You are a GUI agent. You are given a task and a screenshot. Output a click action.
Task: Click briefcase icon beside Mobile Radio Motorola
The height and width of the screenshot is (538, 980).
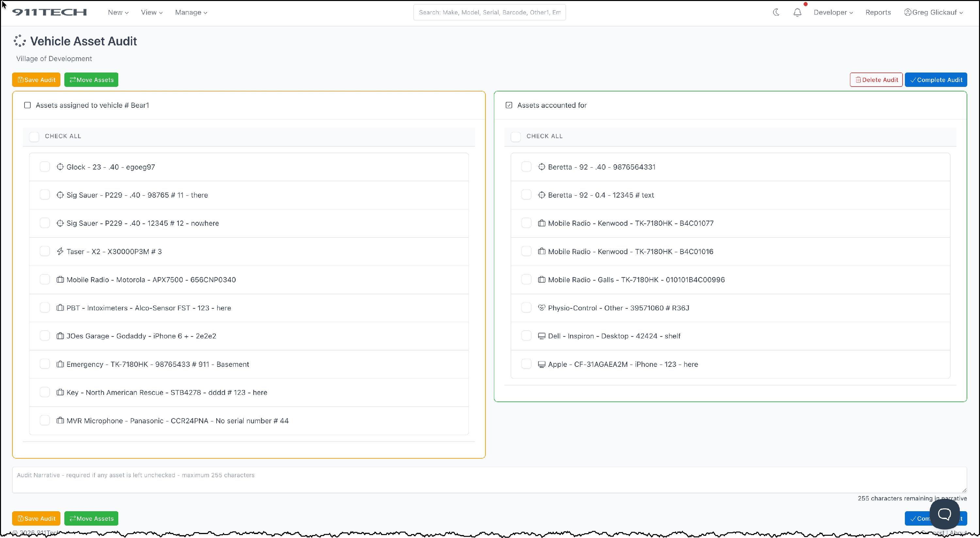pyautogui.click(x=60, y=279)
